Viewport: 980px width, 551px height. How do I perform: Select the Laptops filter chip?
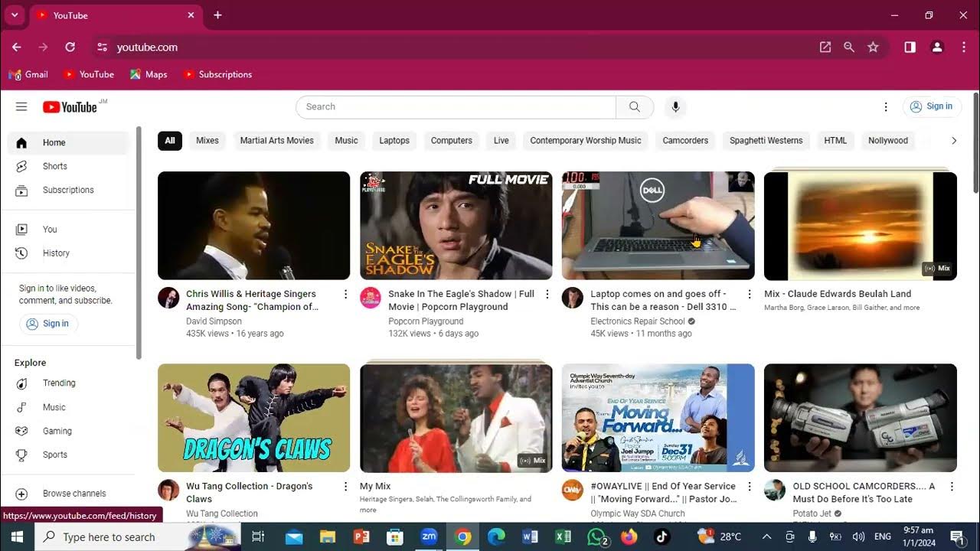[394, 141]
